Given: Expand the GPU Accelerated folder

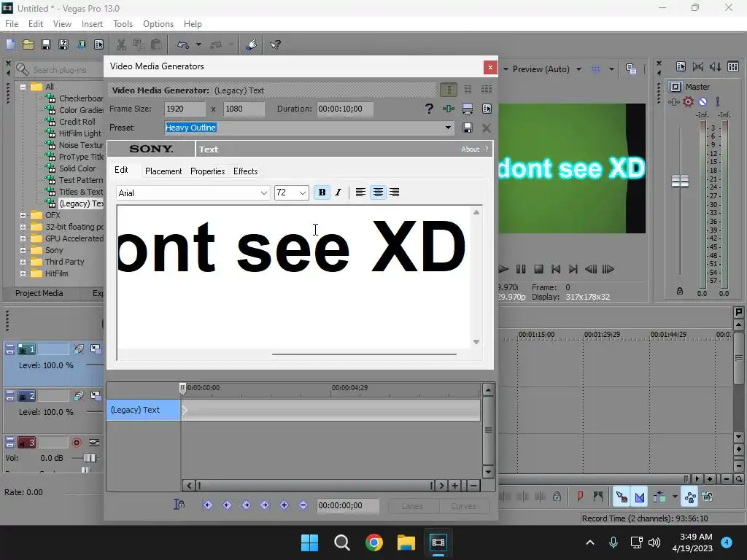Looking at the screenshot, I should tap(23, 238).
